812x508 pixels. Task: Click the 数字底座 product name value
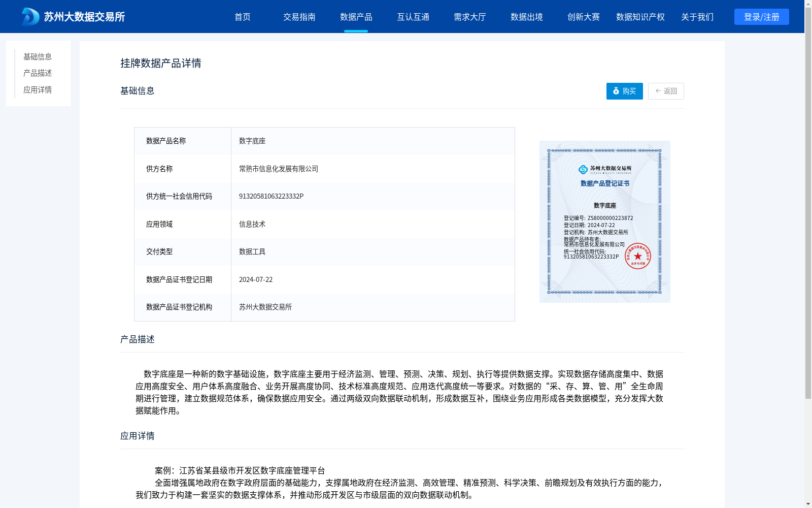click(252, 141)
